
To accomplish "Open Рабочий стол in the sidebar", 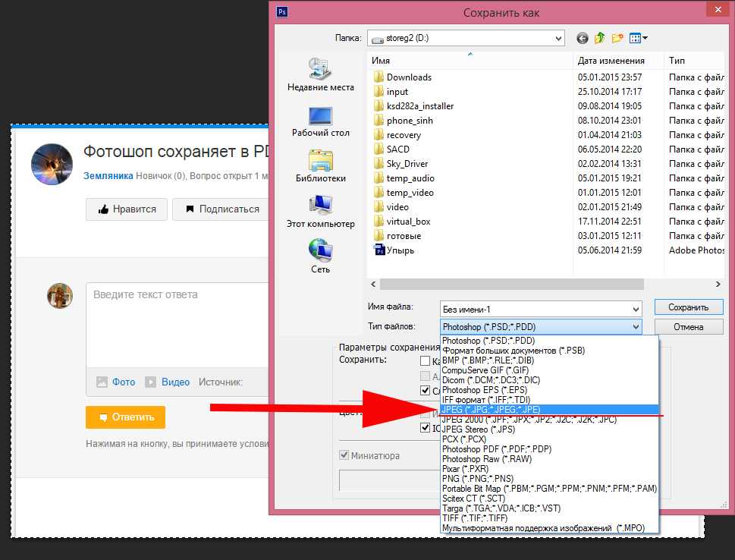I will click(321, 122).
